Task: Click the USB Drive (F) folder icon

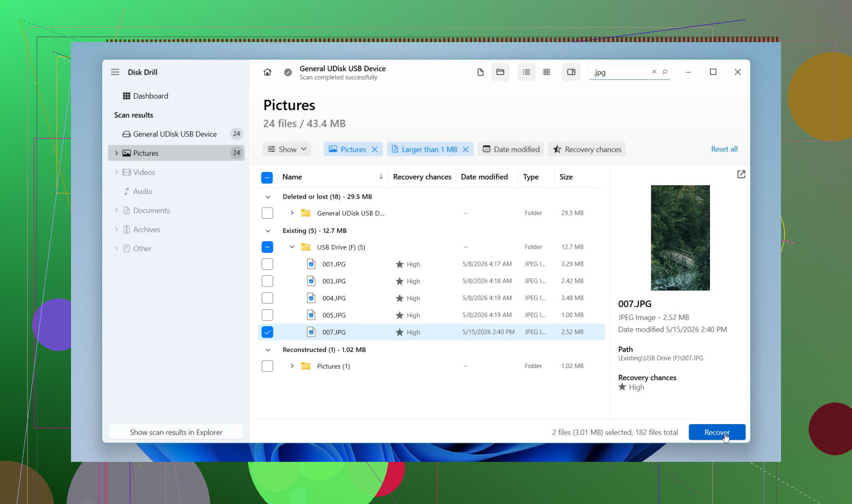Action: coord(306,247)
